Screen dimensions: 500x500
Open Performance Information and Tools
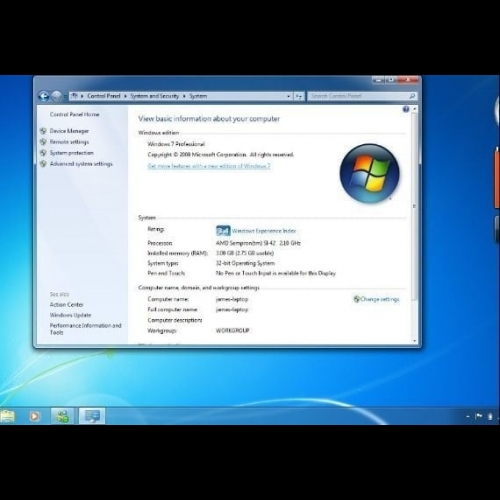click(x=86, y=329)
